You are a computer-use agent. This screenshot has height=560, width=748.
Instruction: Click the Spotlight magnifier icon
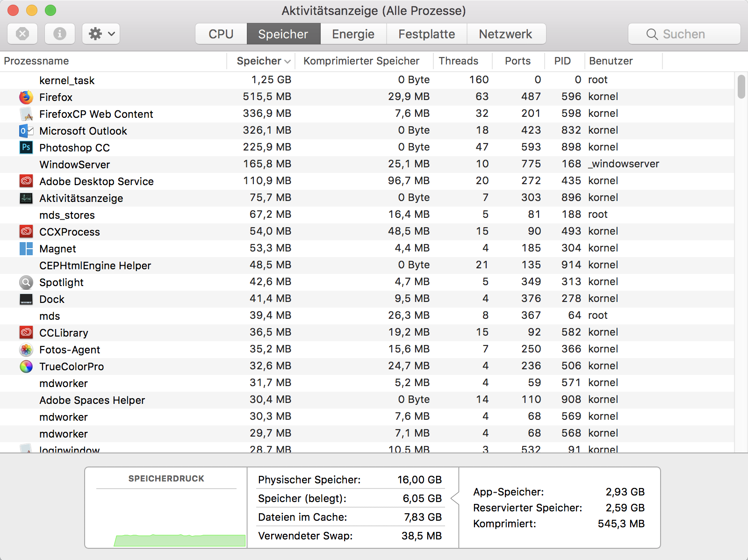tap(26, 282)
